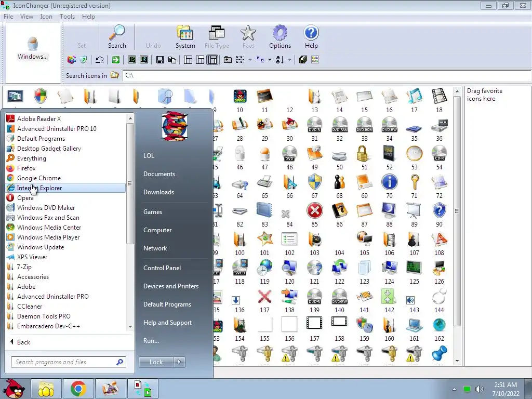Focus the Search programs and files box
532x399 pixels.
[69, 362]
